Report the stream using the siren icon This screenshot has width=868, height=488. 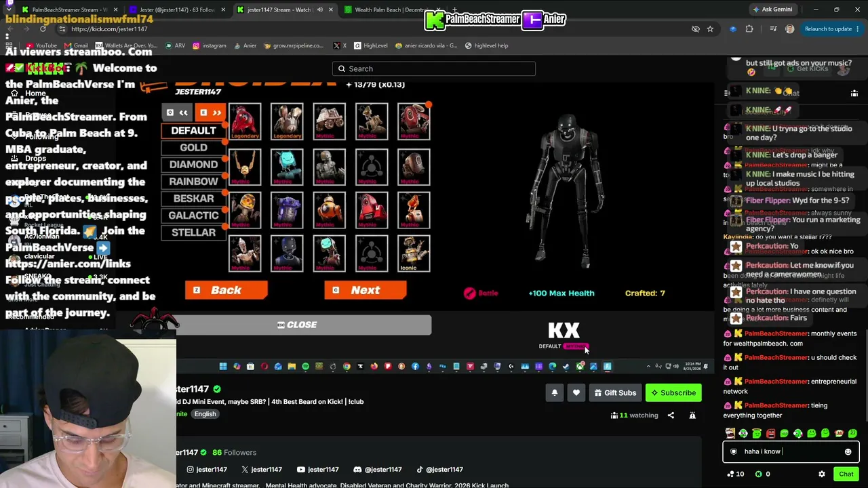click(692, 415)
